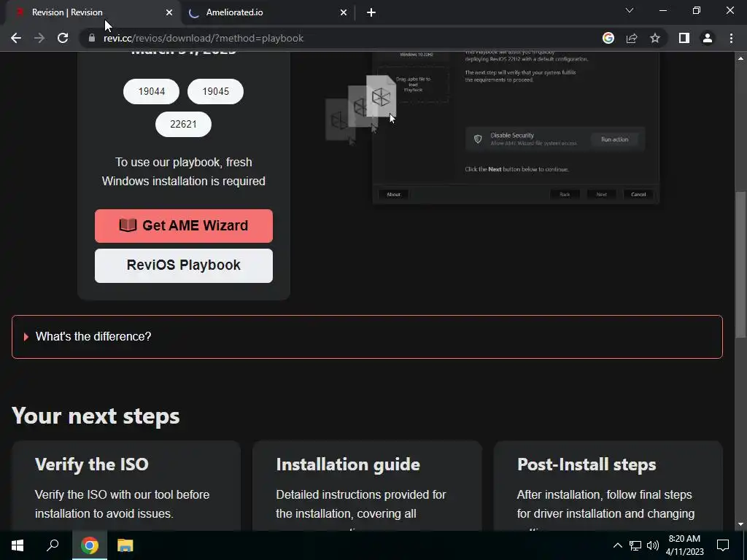Open the Installation guide card

(x=368, y=486)
